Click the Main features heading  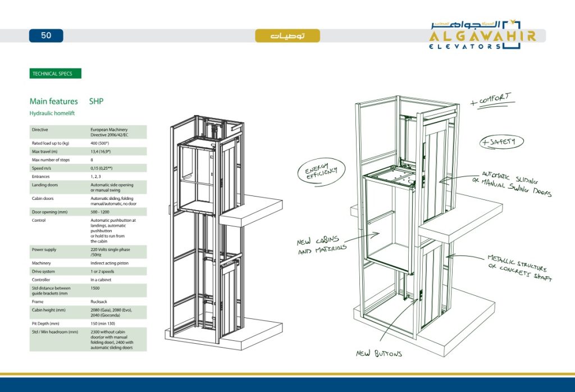point(54,102)
